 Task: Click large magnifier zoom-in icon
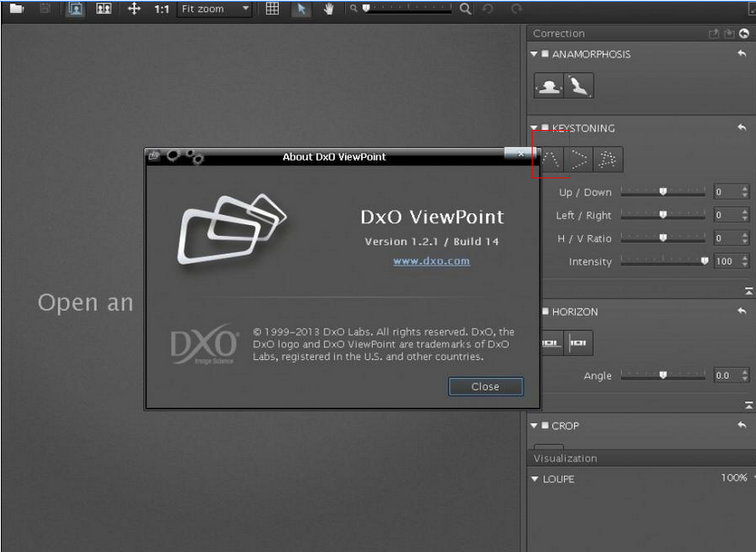(465, 8)
